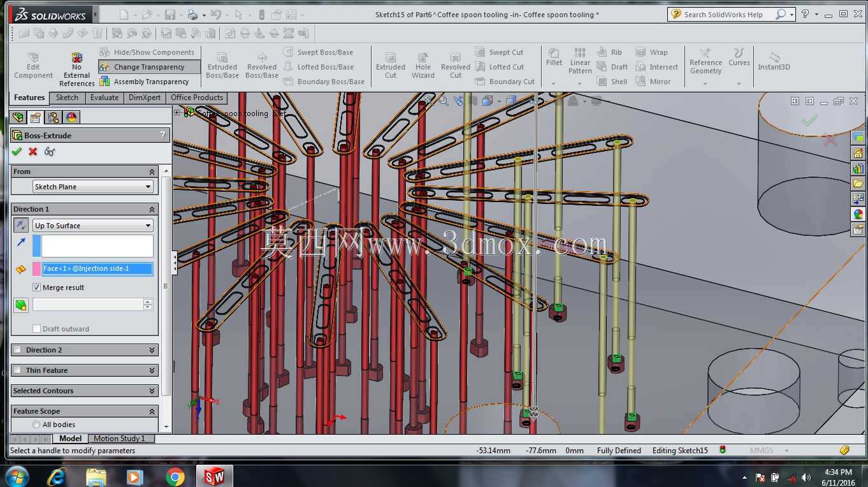Open Assembly Transparency tool
868x487 pixels.
pos(145,82)
